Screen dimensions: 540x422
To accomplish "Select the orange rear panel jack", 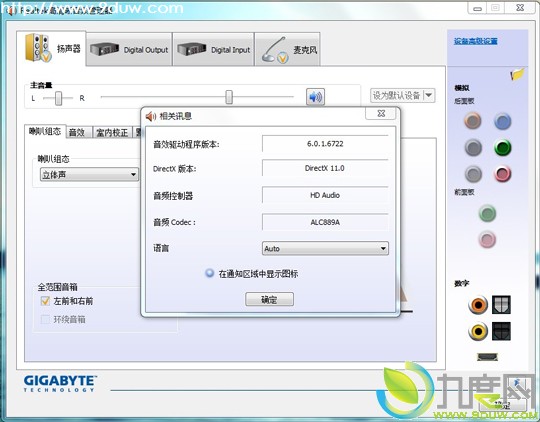I will point(472,121).
